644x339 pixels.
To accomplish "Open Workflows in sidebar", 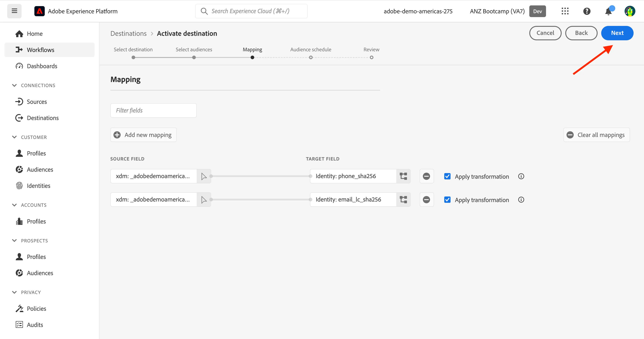I will [49, 50].
